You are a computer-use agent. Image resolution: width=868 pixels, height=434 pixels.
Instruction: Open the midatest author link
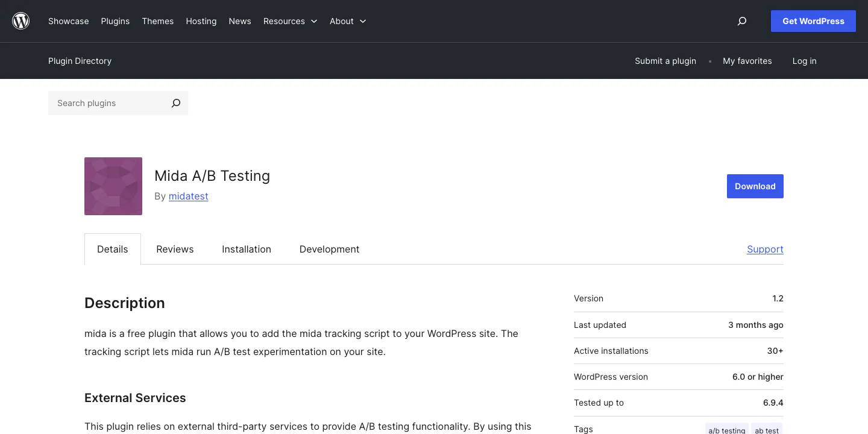[x=189, y=197]
